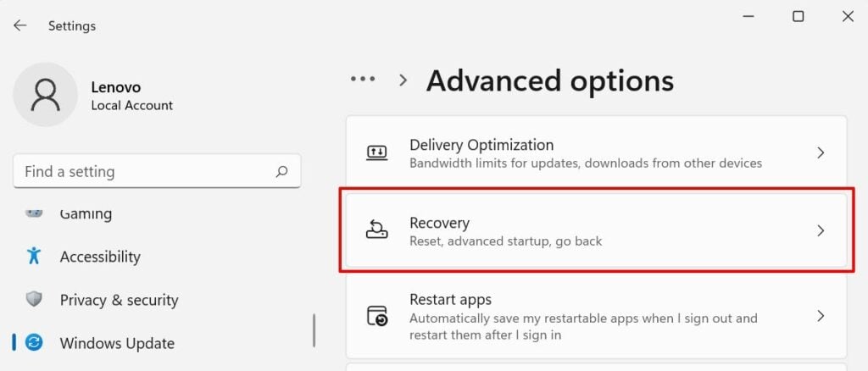Select Accessibility in sidebar

(x=100, y=257)
